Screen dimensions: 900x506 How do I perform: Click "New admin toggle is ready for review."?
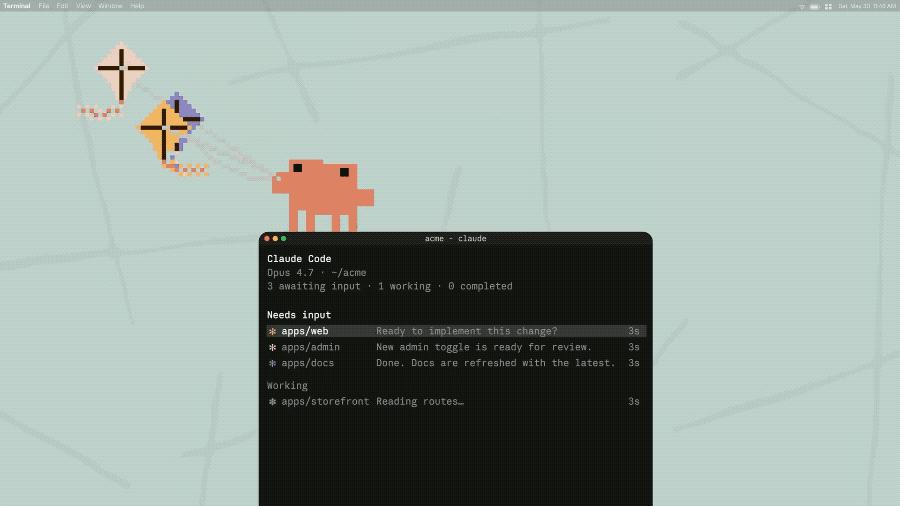click(x=484, y=347)
